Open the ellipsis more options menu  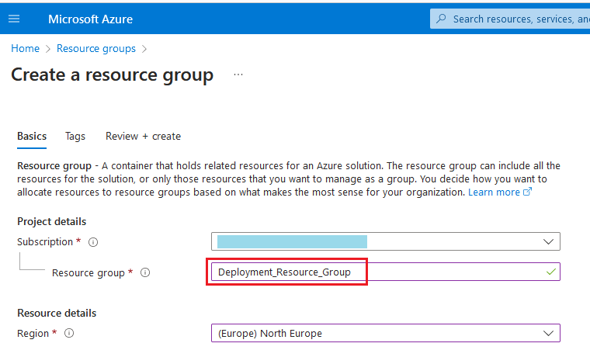pyautogui.click(x=238, y=75)
